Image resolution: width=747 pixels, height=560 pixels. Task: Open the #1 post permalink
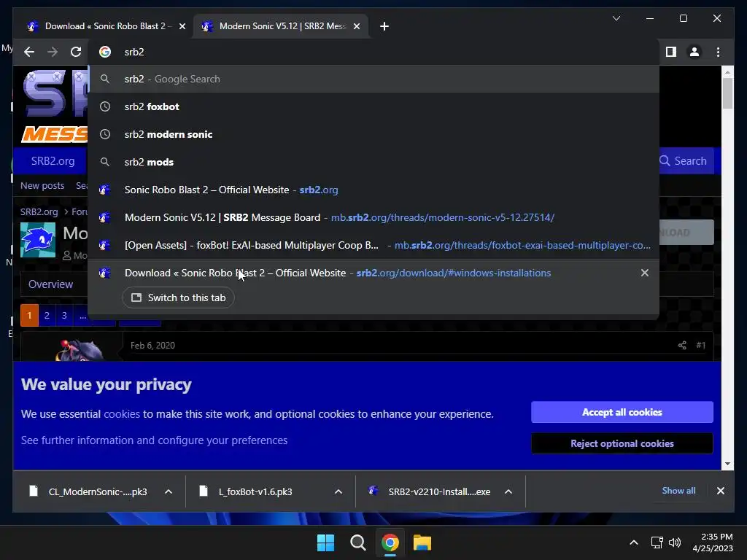point(701,345)
